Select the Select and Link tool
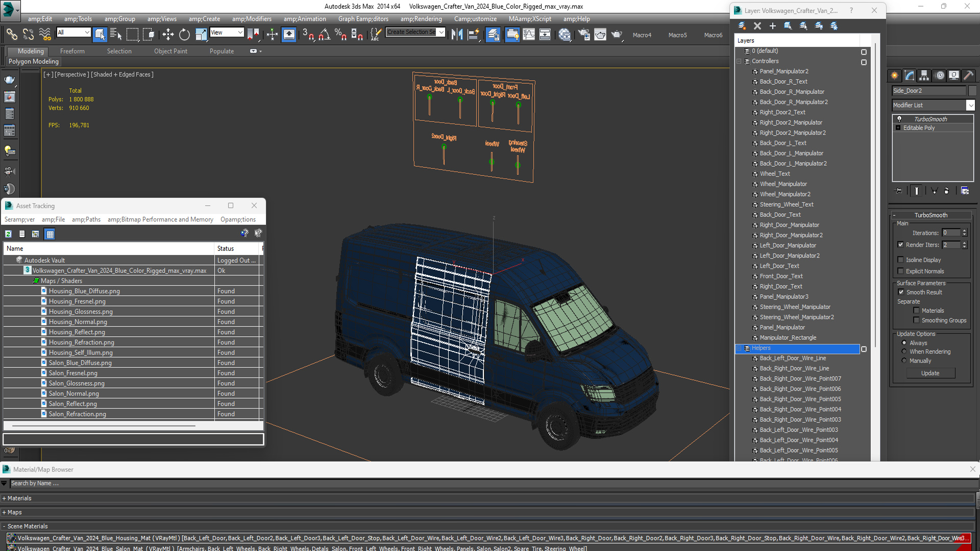This screenshot has width=980, height=551. (11, 34)
